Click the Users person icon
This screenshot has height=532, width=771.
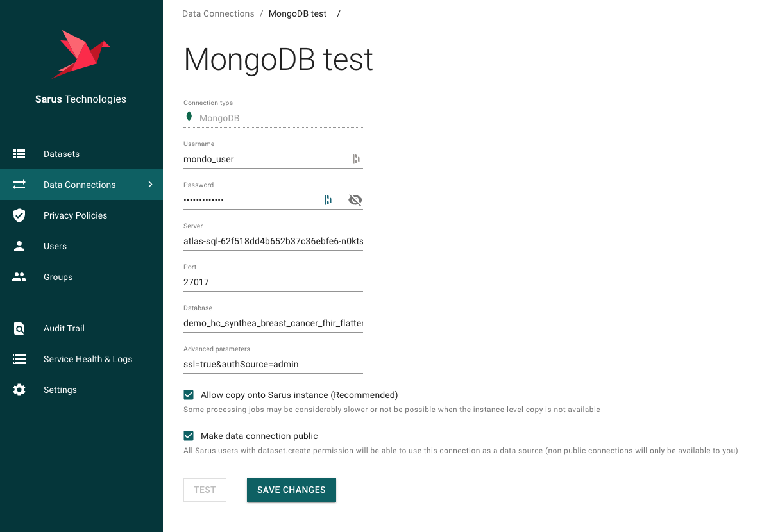point(19,246)
